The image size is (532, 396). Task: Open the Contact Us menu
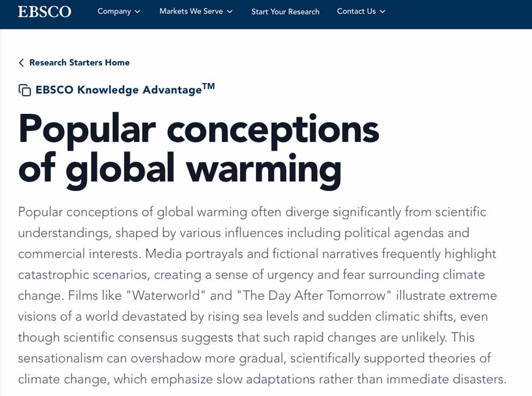pyautogui.click(x=356, y=12)
